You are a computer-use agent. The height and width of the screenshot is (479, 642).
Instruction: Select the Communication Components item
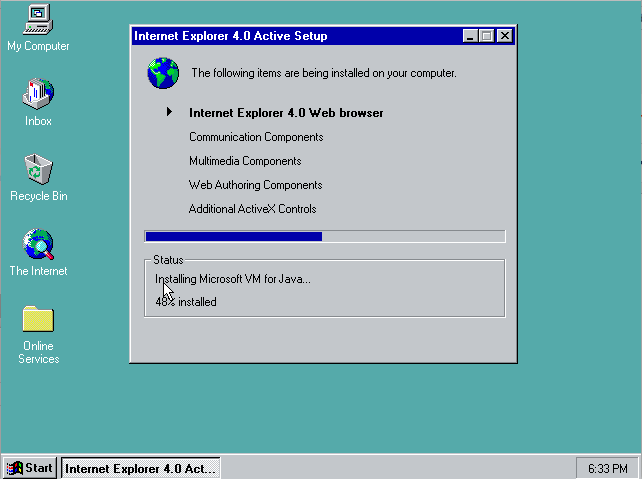[256, 137]
